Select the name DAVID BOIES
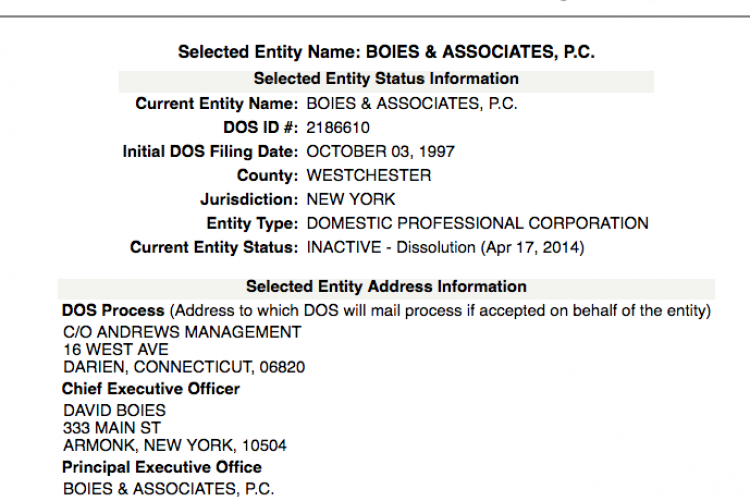 (114, 410)
